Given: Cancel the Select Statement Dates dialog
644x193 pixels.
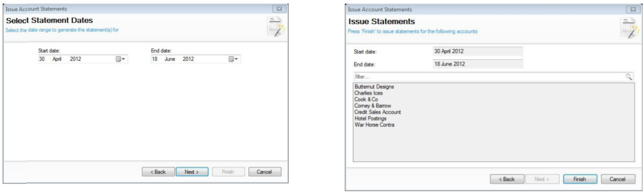Looking at the screenshot, I should pos(265,172).
